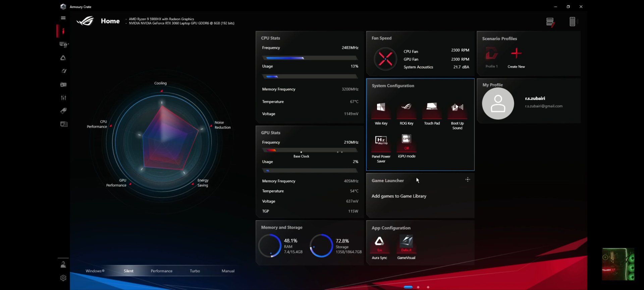Click the CPU Performance radar label
644x290 pixels.
point(97,124)
